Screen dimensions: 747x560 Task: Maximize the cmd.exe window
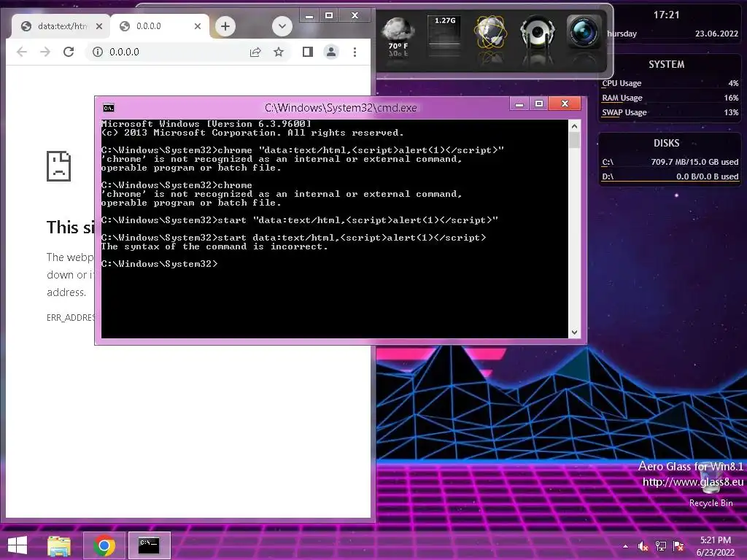click(x=539, y=104)
